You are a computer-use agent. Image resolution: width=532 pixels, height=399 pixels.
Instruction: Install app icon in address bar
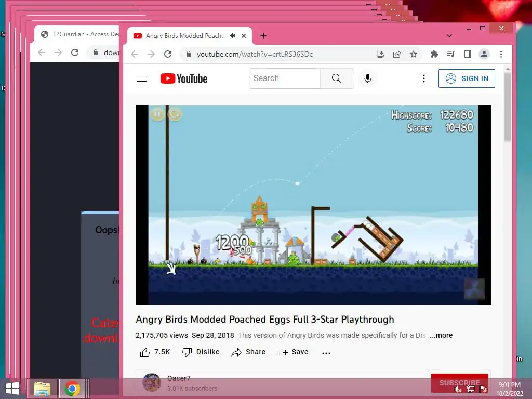click(x=380, y=54)
